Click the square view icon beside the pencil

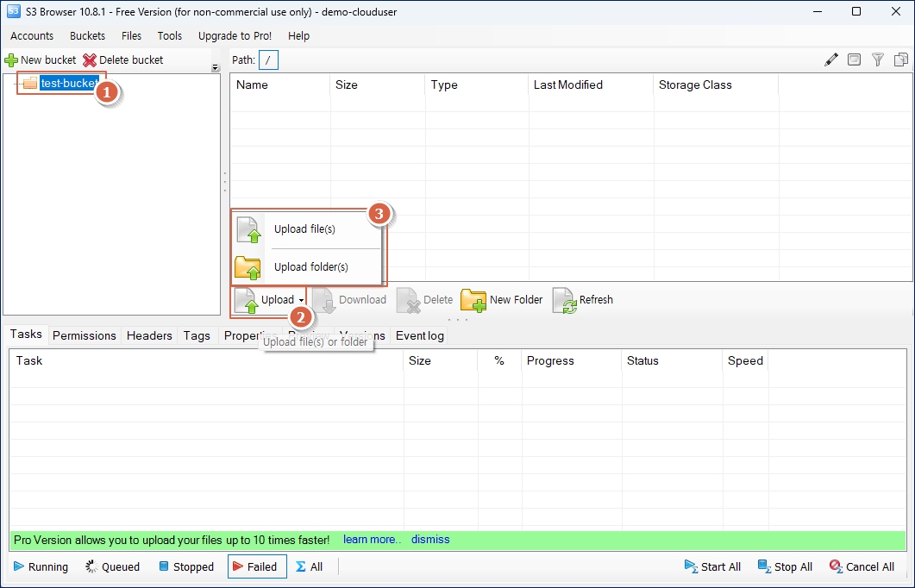854,59
